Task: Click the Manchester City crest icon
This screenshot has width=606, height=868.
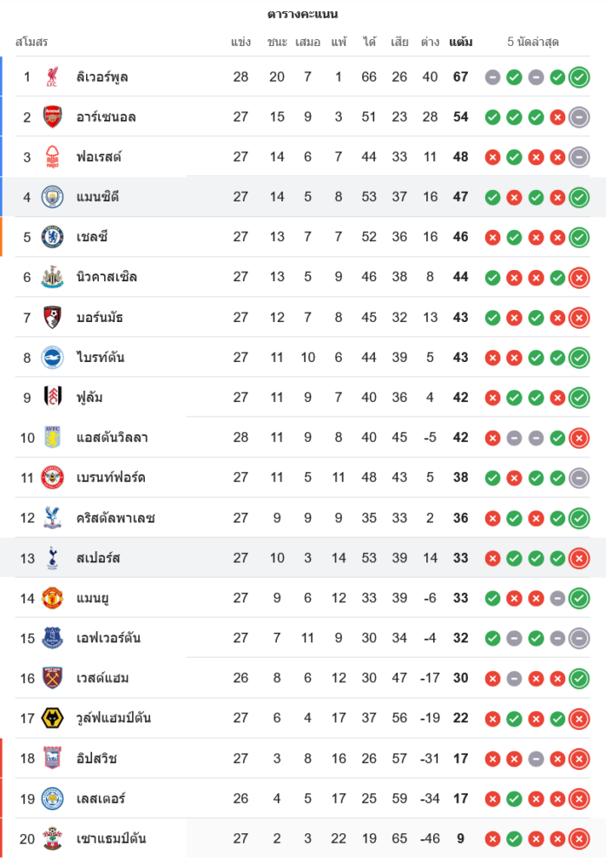Action: (x=52, y=197)
